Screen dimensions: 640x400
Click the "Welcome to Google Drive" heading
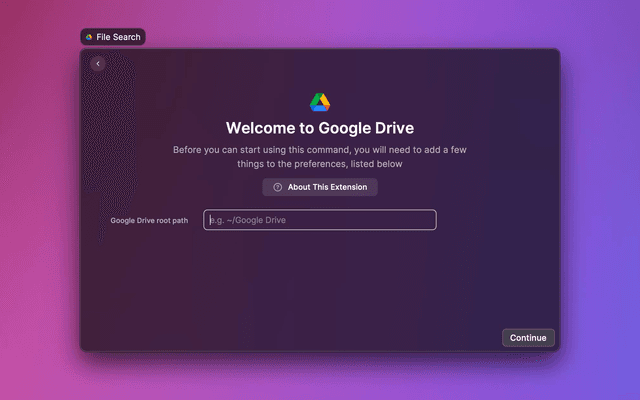[320, 128]
